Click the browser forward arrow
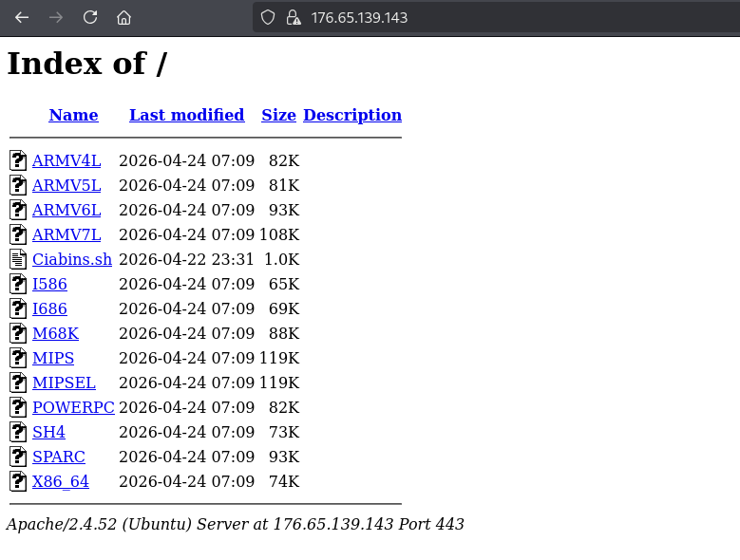This screenshot has width=740, height=560. [56, 18]
